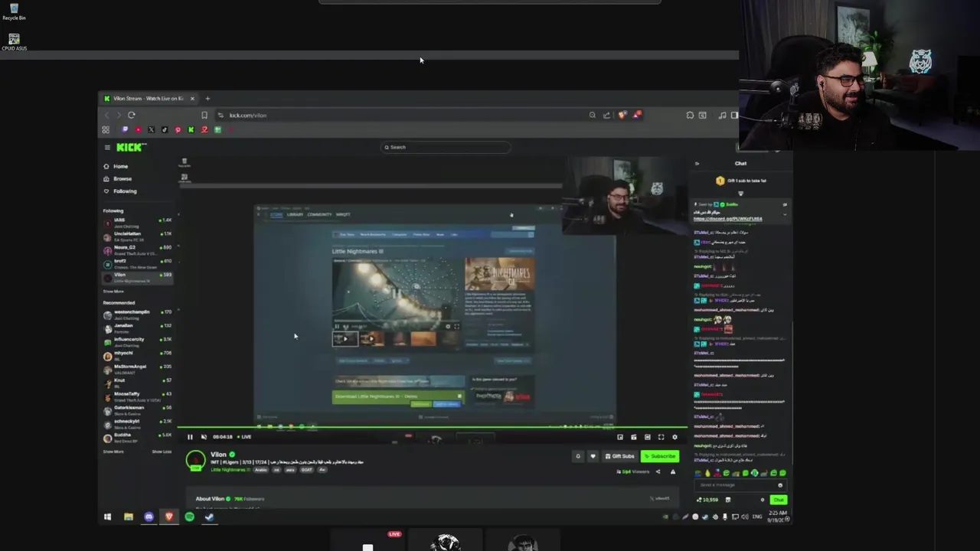Viewport: 980px width, 551px height.
Task: Open the Little Nightmares III category link
Action: [x=230, y=470]
